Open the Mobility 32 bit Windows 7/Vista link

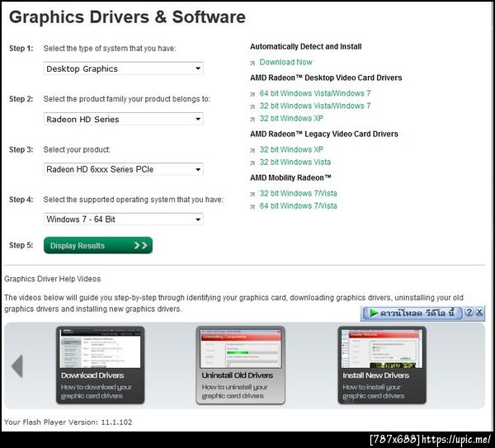299,193
